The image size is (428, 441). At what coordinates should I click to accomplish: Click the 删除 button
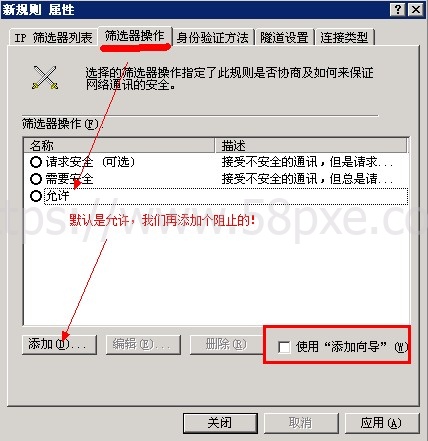[227, 344]
